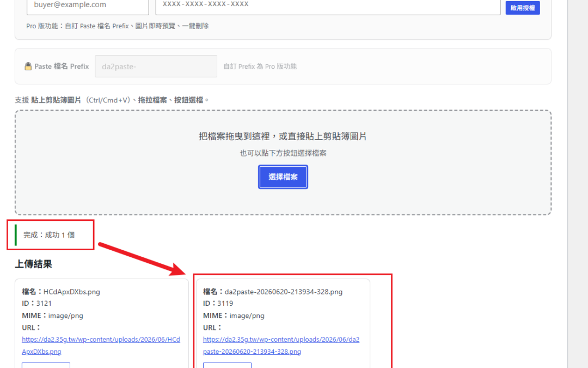Click the blue 啟用授權 button
The height and width of the screenshot is (368, 588).
[x=522, y=8]
